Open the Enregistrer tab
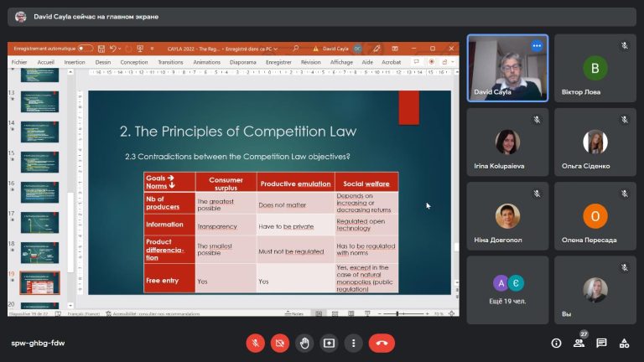Screen dimensions: 644x362 pyautogui.click(x=278, y=62)
